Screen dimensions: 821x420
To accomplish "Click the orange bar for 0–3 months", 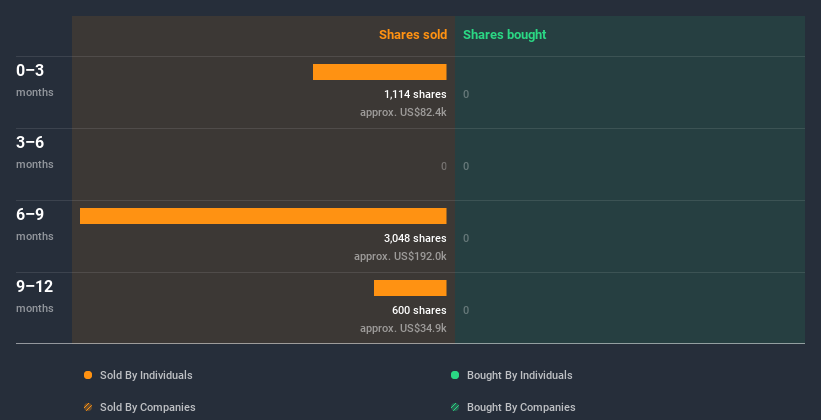I will pyautogui.click(x=379, y=72).
